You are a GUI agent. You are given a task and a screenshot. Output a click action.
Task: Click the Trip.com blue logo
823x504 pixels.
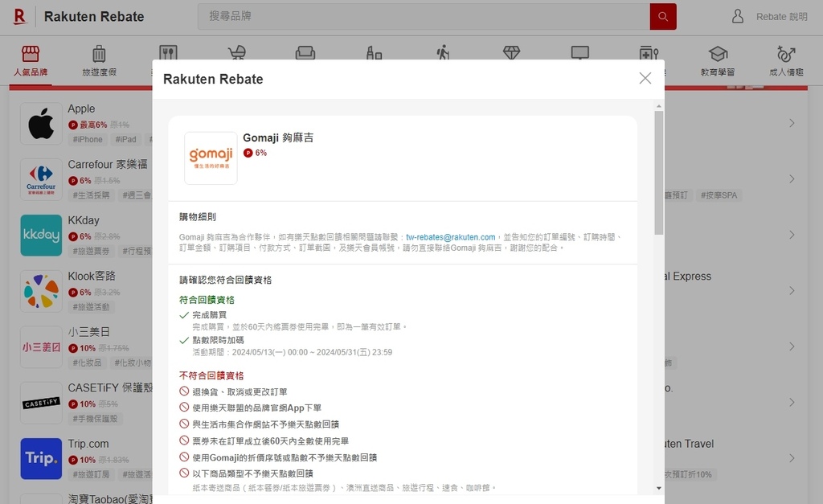41,459
